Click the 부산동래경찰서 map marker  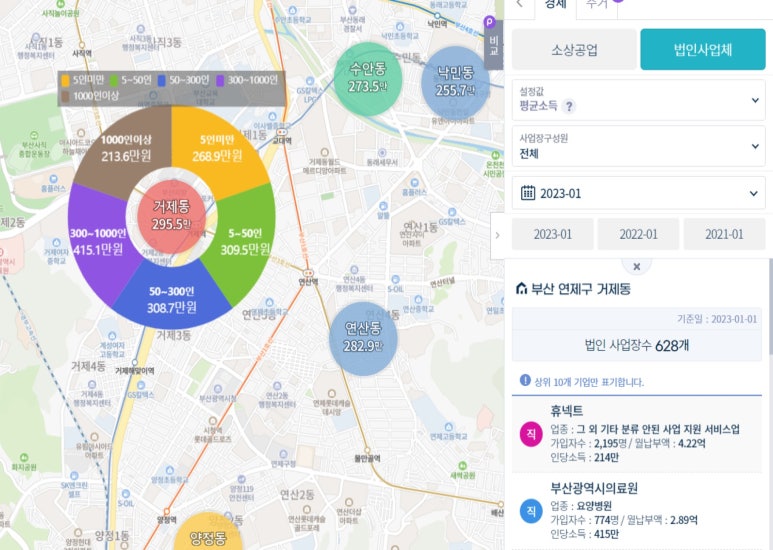[x=352, y=10]
